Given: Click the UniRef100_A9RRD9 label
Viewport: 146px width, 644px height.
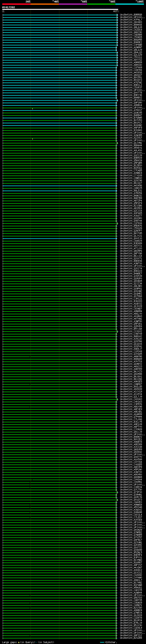Looking at the screenshot, I should pos(131,63).
